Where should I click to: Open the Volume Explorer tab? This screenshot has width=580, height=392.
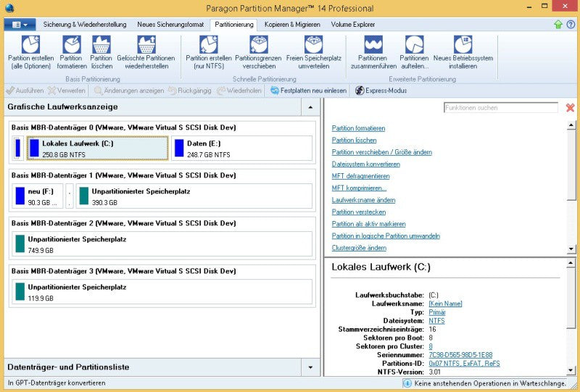point(353,25)
